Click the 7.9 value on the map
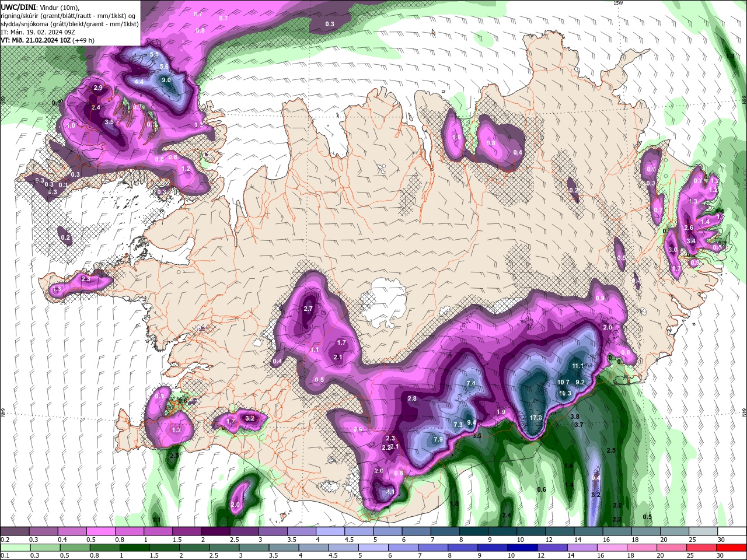Viewport: 747px width, 560px height. click(438, 439)
